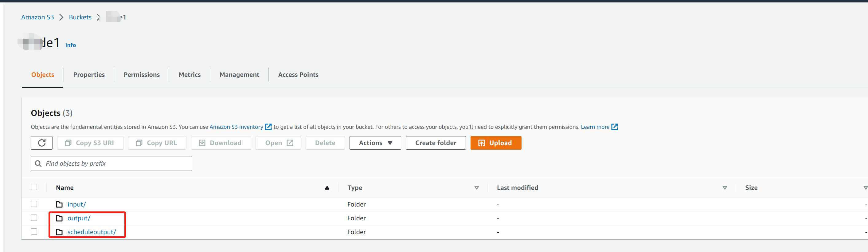This screenshot has height=252, width=868.
Task: Open the Actions dropdown menu
Action: [375, 143]
